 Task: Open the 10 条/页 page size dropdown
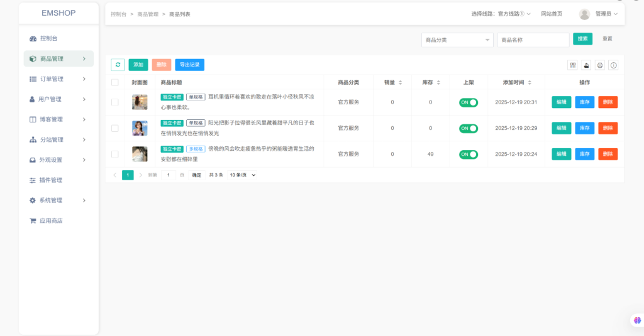(x=242, y=175)
